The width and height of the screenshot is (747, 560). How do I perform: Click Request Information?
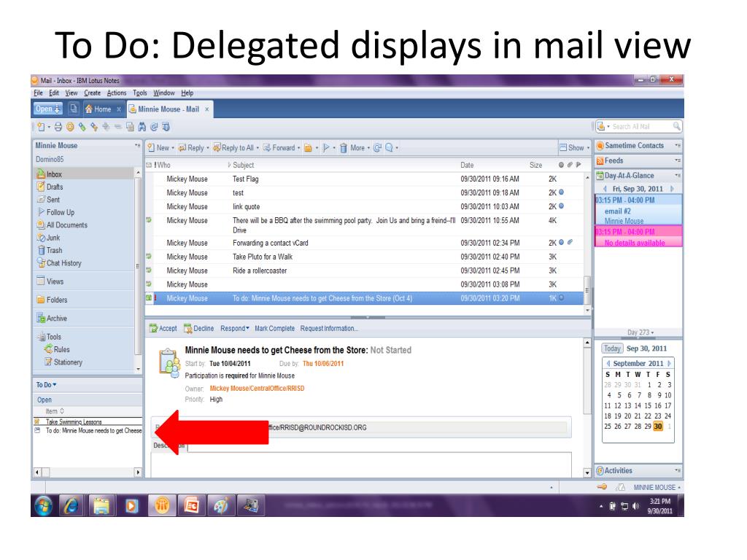[329, 329]
